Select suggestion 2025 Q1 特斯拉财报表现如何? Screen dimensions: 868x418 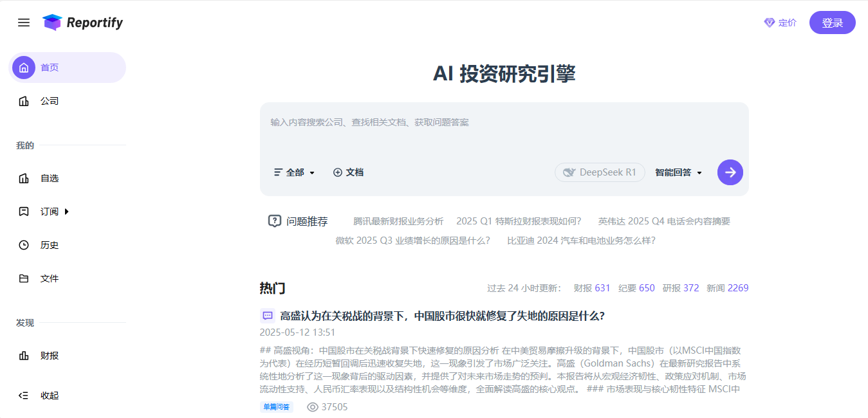[519, 221]
